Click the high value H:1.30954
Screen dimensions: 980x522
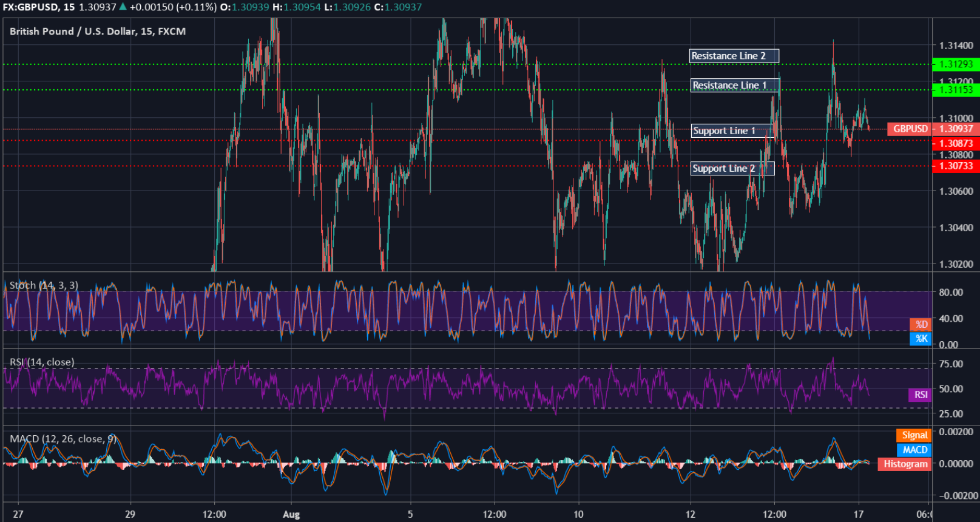coord(297,7)
